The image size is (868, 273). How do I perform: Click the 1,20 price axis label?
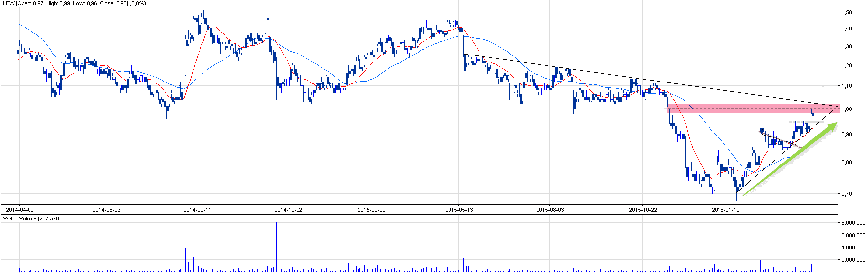(x=847, y=66)
